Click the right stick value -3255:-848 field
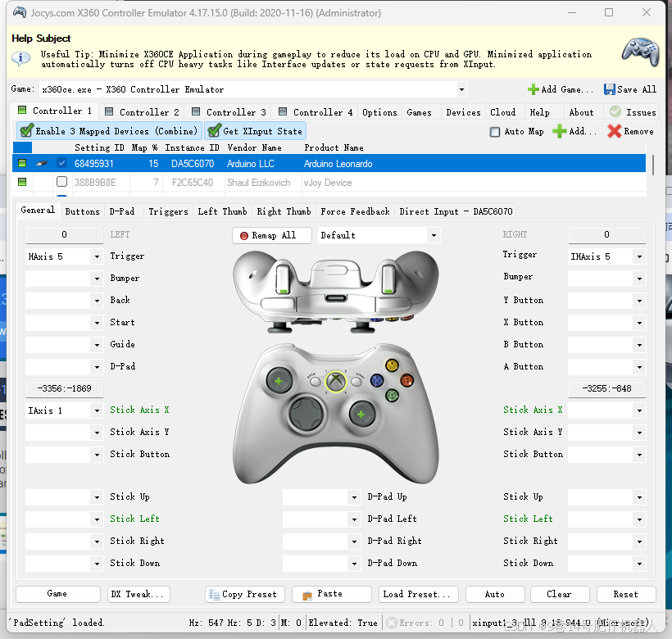The width and height of the screenshot is (672, 639). pyautogui.click(x=607, y=389)
